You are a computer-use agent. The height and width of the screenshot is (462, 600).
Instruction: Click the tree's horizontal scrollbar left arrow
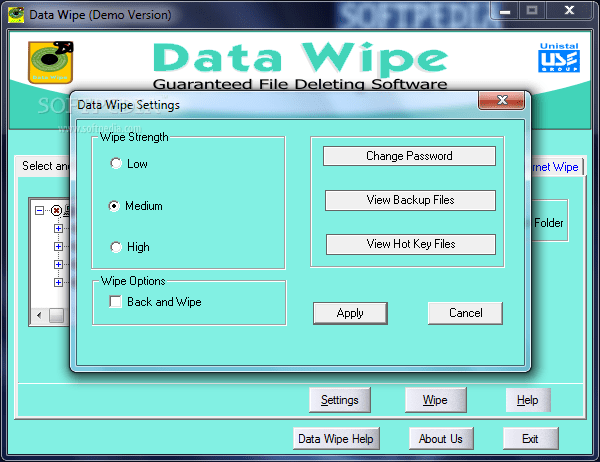pyautogui.click(x=39, y=315)
